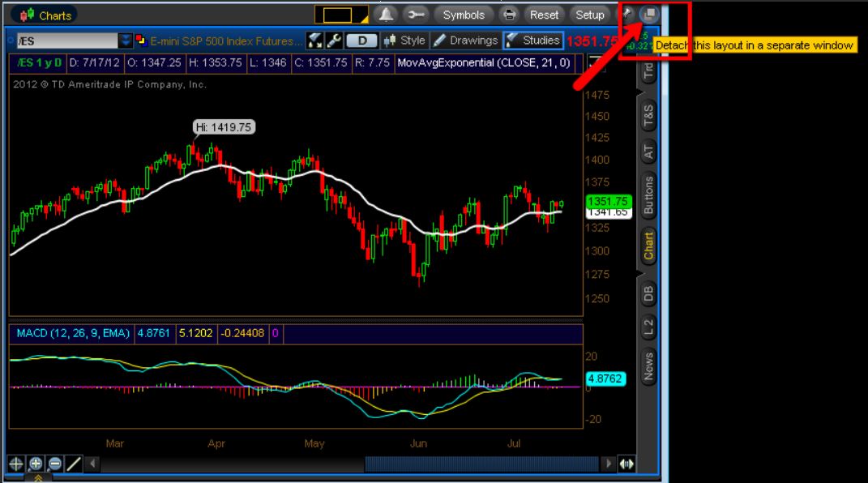The image size is (868, 483).
Task: Switch to the Buttons sidebar tab
Action: 648,195
